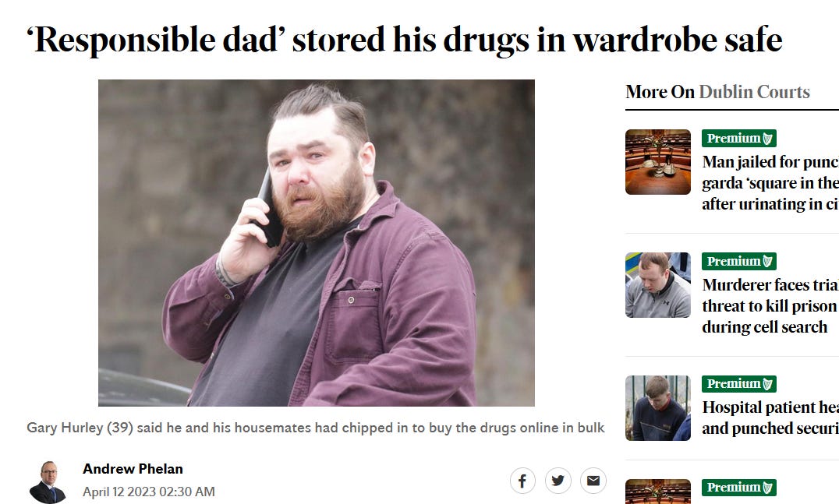Click the bottom-most Premium badge

[739, 488]
